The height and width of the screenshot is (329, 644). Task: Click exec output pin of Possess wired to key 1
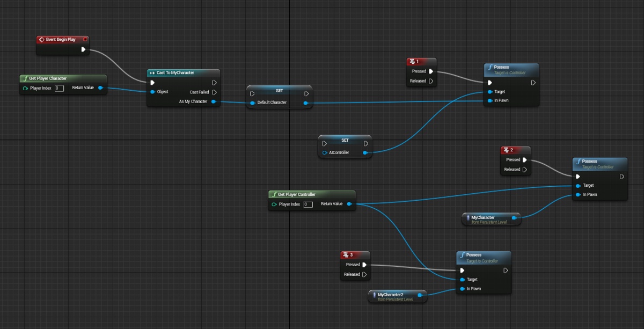coord(533,83)
